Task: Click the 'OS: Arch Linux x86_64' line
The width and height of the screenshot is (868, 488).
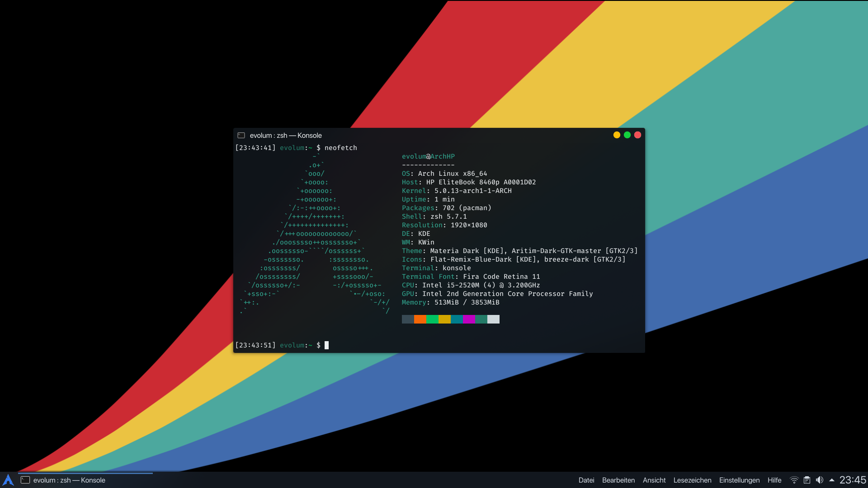Action: coord(444,174)
